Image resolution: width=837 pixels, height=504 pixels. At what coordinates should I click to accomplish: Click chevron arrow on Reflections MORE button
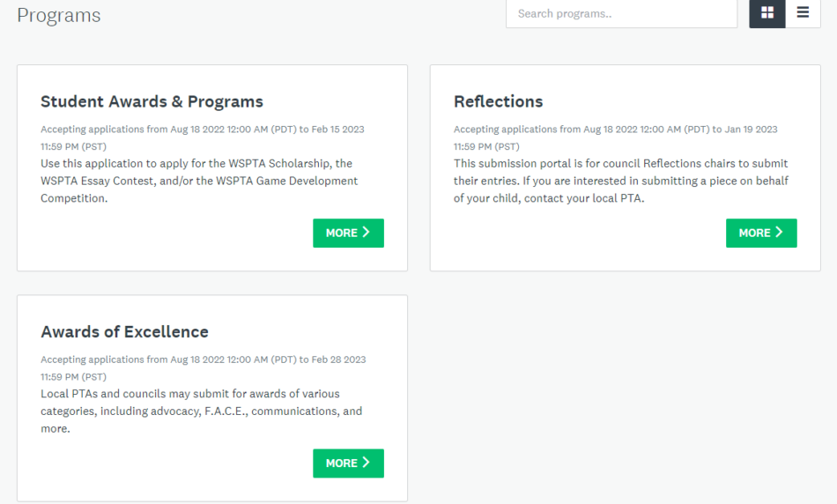(779, 233)
